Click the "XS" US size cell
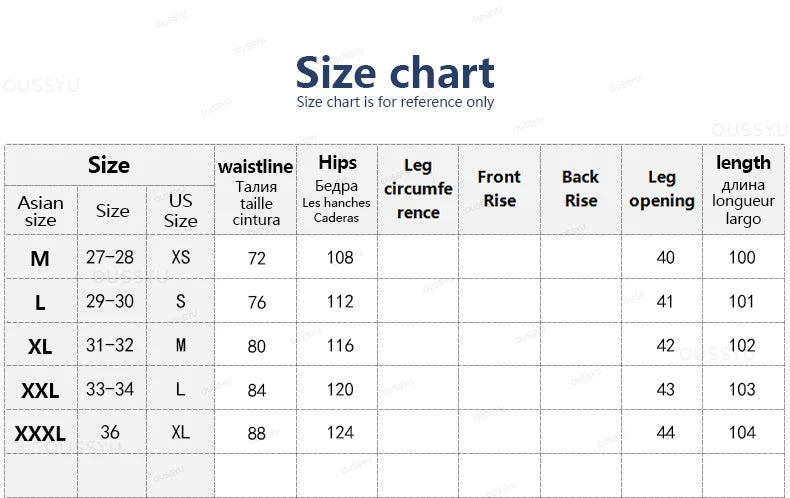This screenshot has width=790, height=498. coord(181,258)
